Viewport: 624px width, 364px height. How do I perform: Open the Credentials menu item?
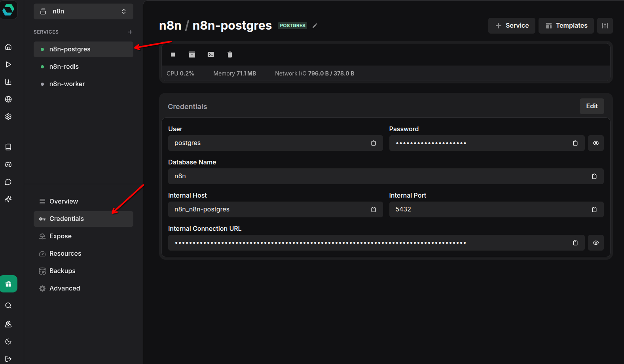(x=83, y=219)
